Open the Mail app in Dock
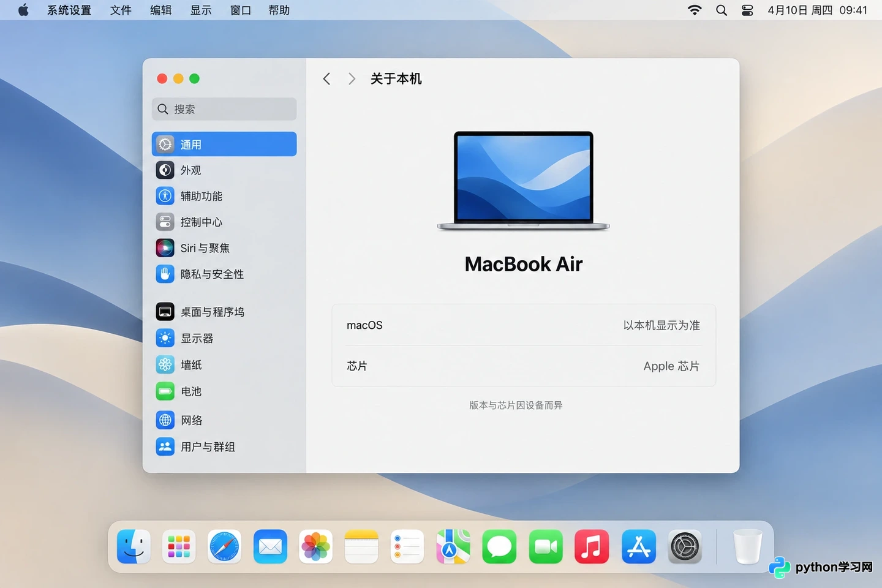The height and width of the screenshot is (588, 882). [x=270, y=546]
